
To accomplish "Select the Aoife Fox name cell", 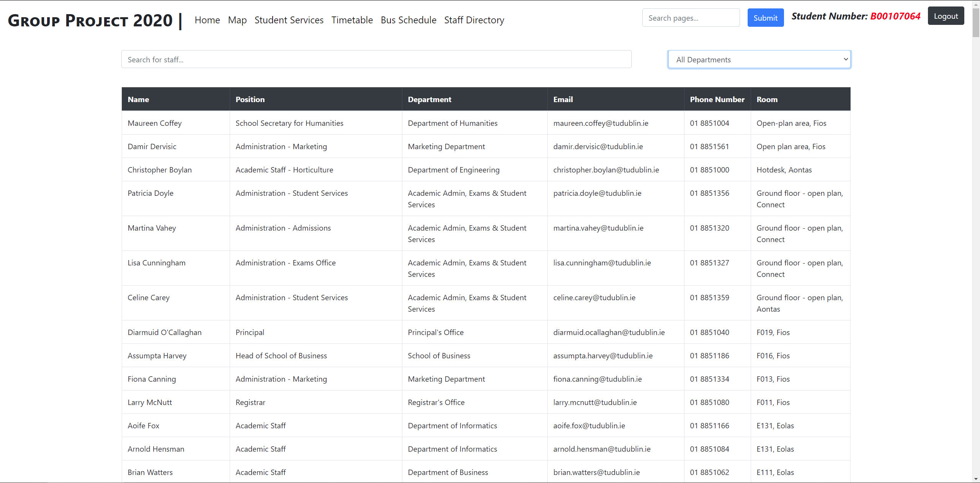I will pyautogui.click(x=176, y=425).
